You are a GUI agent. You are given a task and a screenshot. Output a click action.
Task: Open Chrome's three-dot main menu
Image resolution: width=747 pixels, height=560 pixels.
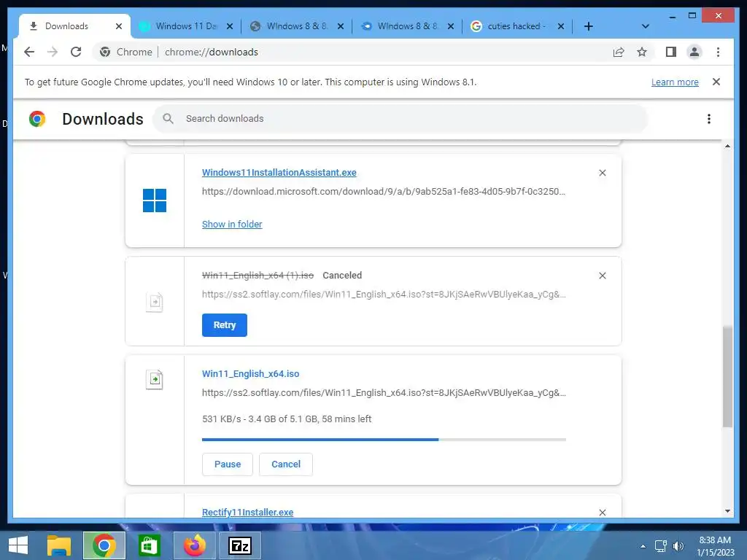click(718, 52)
